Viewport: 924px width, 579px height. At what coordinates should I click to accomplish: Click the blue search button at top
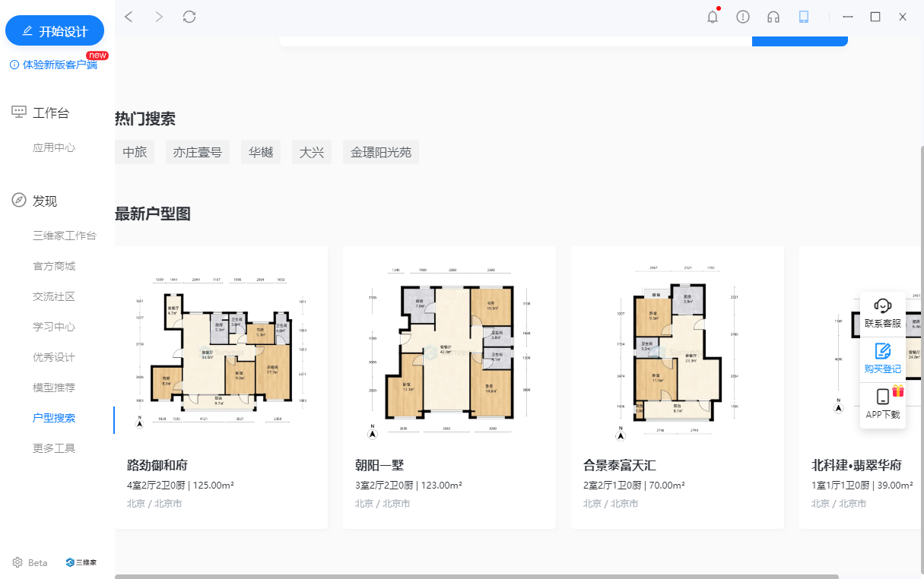[800, 40]
